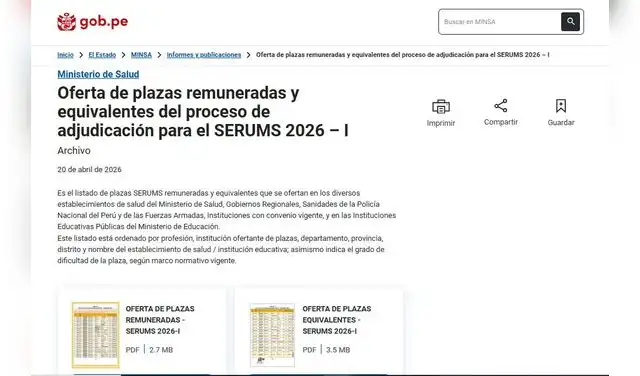Click the Guardar bookmark icon

561,106
